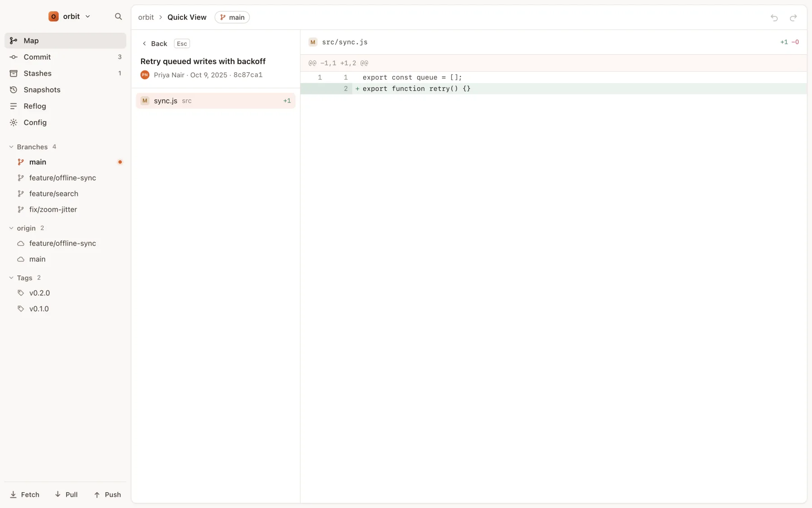Open the Commit section
Screen dimensions: 812x508
point(65,57)
